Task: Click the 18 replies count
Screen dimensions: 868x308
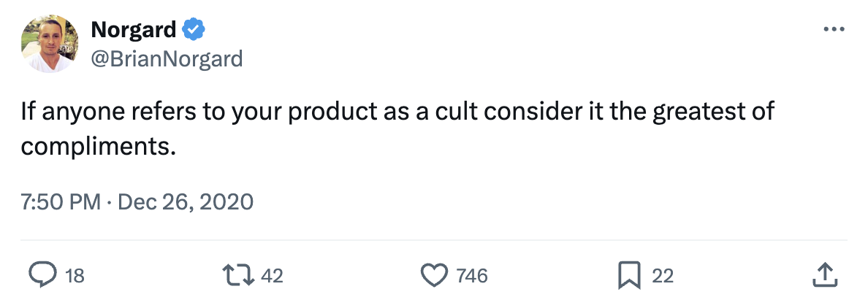Action: [x=75, y=276]
